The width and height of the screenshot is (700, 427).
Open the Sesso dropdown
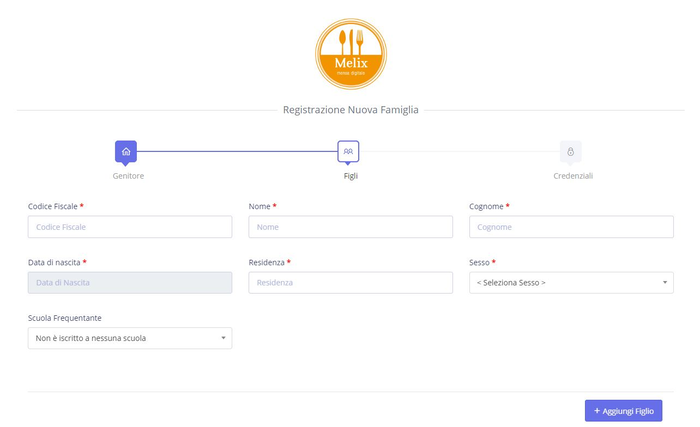[571, 283]
